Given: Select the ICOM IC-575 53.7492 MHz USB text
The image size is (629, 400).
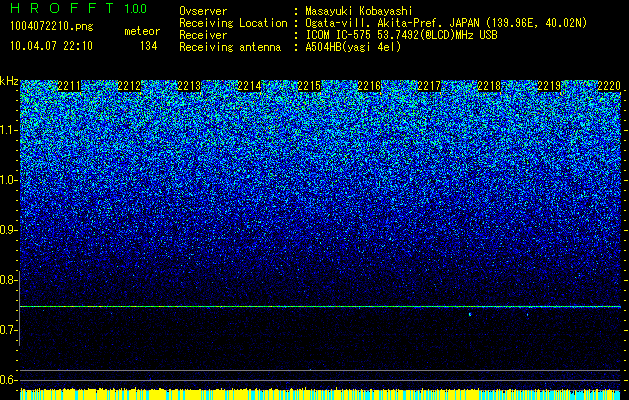Looking at the screenshot, I should pyautogui.click(x=401, y=35).
